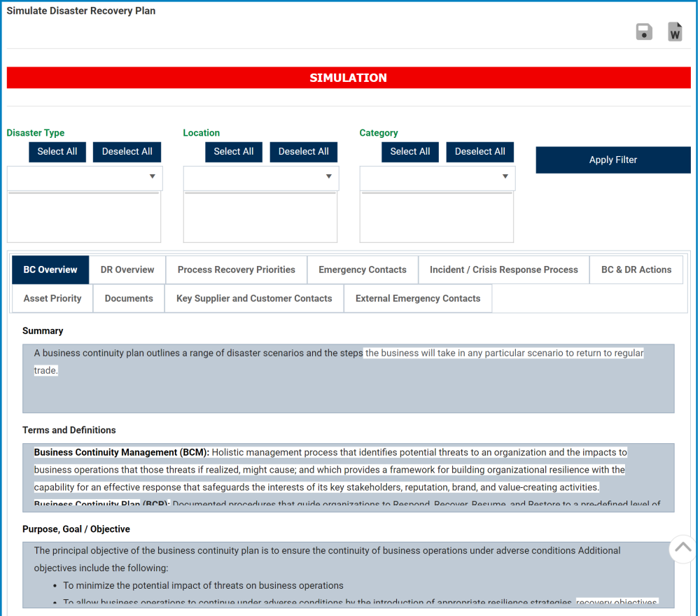Switch to the Asset Priority tab
Screen dimensions: 700x616
(x=52, y=298)
